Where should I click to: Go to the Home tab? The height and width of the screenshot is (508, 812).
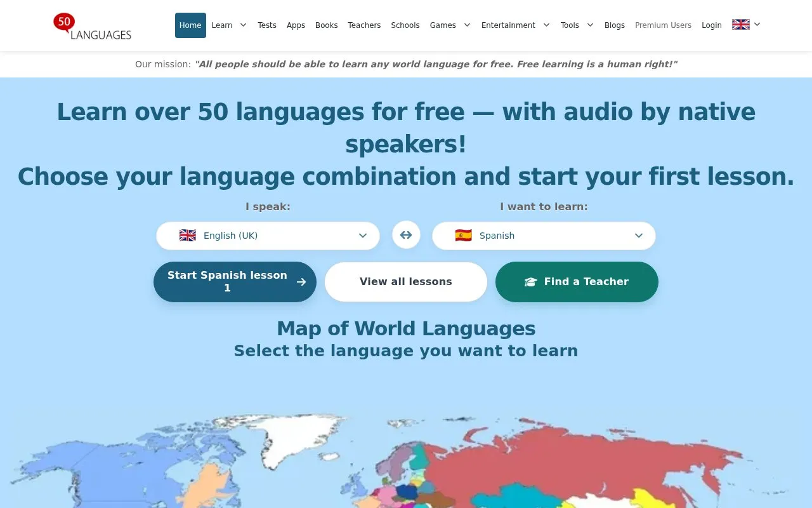[190, 25]
